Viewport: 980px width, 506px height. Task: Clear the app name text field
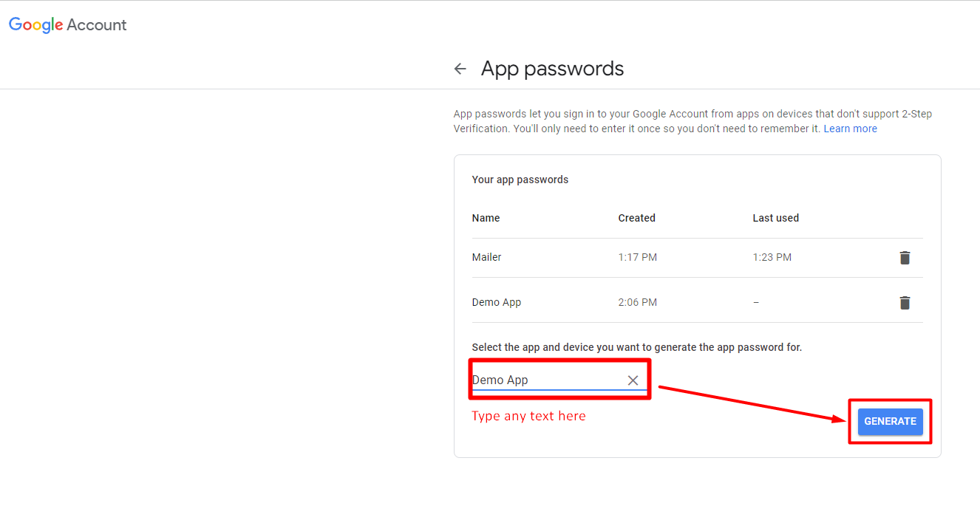(x=633, y=380)
